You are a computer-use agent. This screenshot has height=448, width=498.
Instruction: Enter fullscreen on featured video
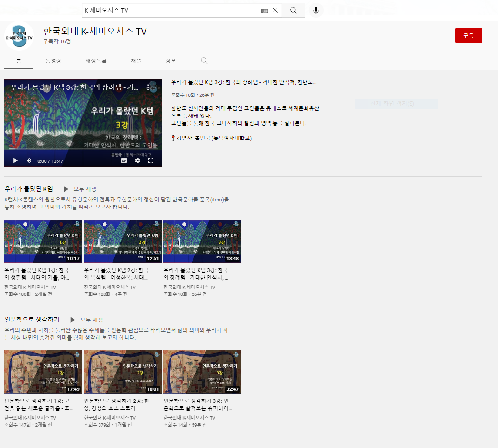[151, 161]
